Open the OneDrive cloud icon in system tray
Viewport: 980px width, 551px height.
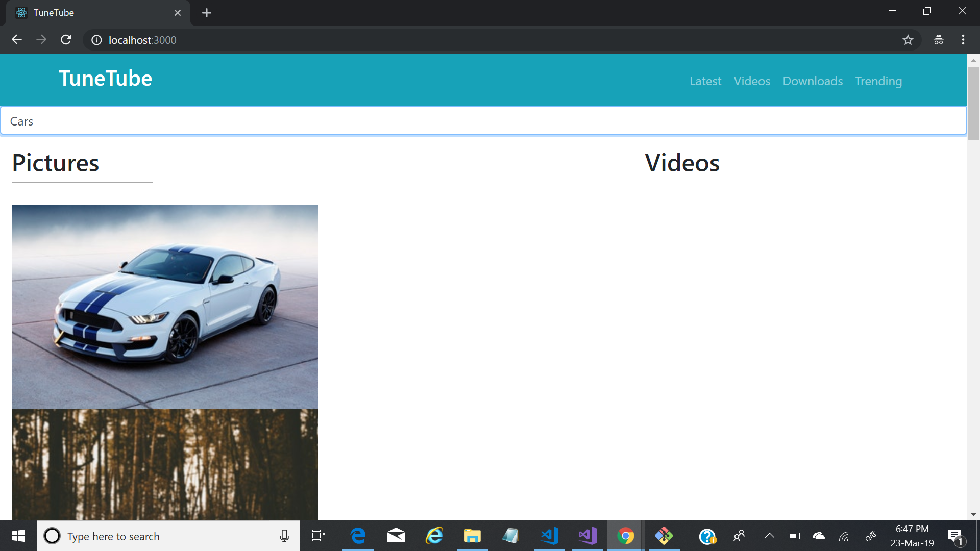click(819, 536)
